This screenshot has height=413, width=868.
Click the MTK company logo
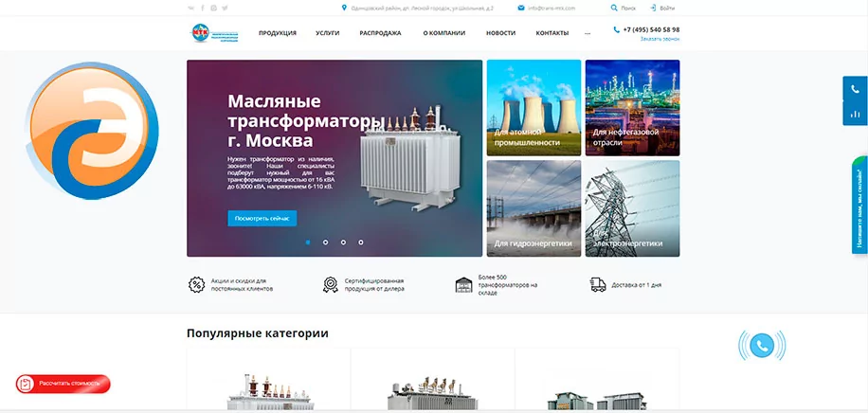click(214, 32)
